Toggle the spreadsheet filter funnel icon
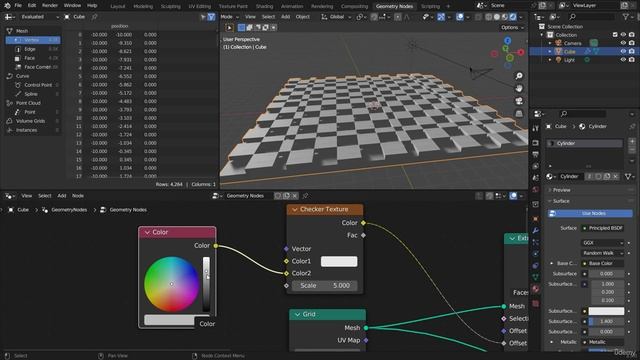Screen dimensions: 640x360 click(x=211, y=17)
